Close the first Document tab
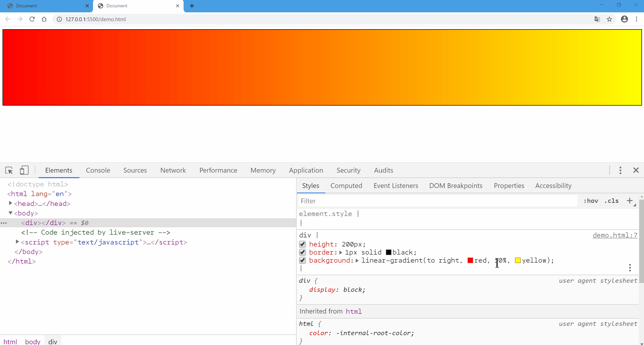This screenshot has height=345, width=644. [87, 6]
